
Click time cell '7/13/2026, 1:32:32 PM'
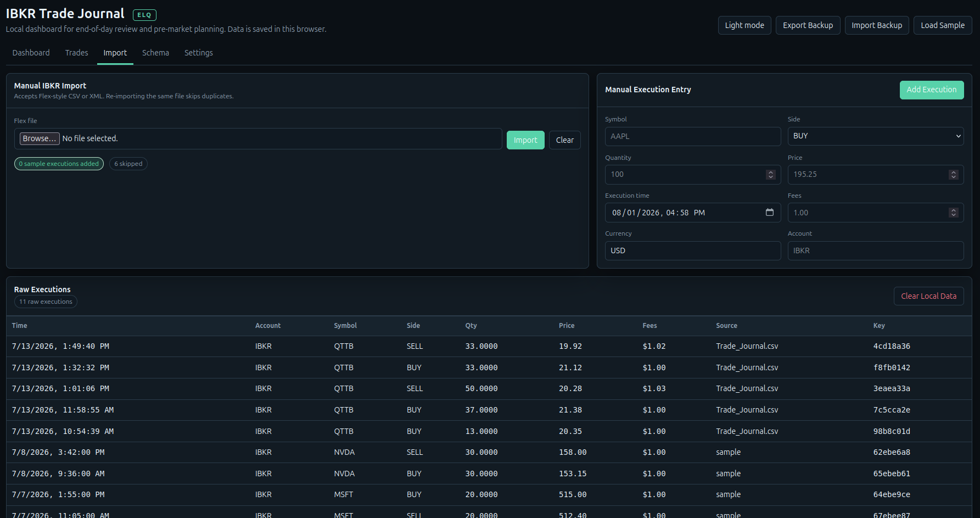point(60,367)
